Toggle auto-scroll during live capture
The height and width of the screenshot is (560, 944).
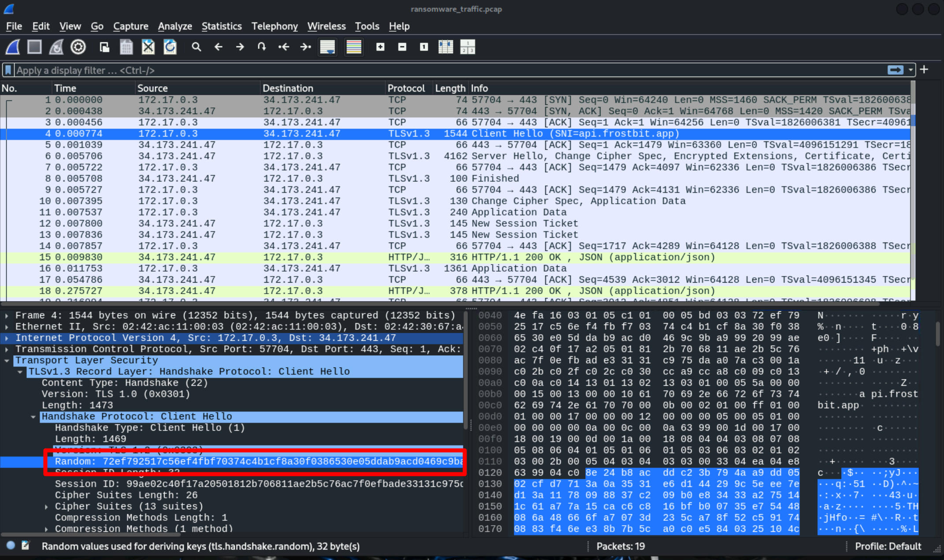(x=327, y=47)
